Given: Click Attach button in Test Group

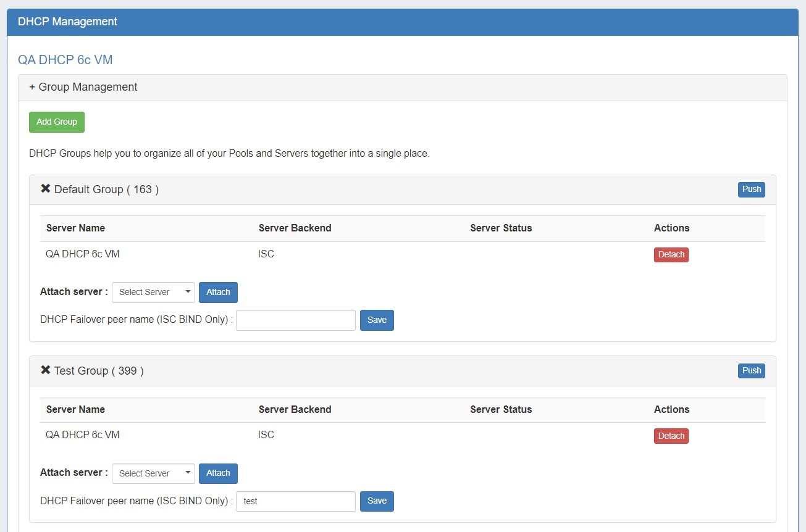Looking at the screenshot, I should pos(218,473).
